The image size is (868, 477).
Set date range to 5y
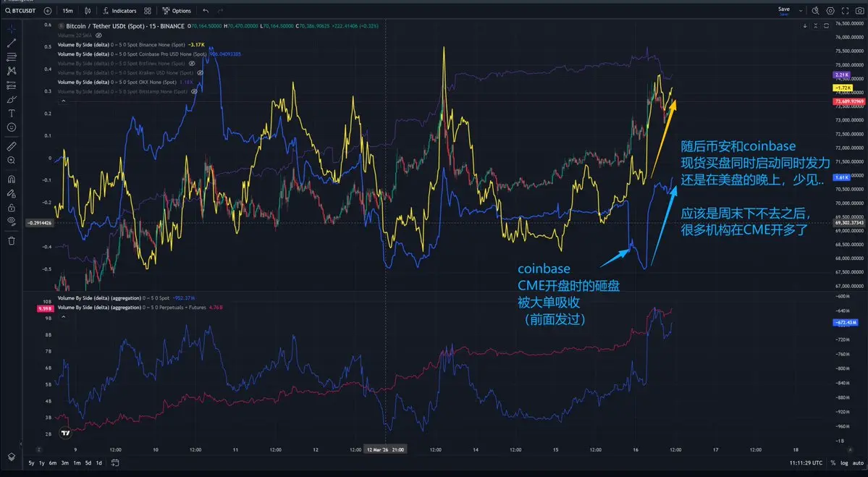point(31,463)
